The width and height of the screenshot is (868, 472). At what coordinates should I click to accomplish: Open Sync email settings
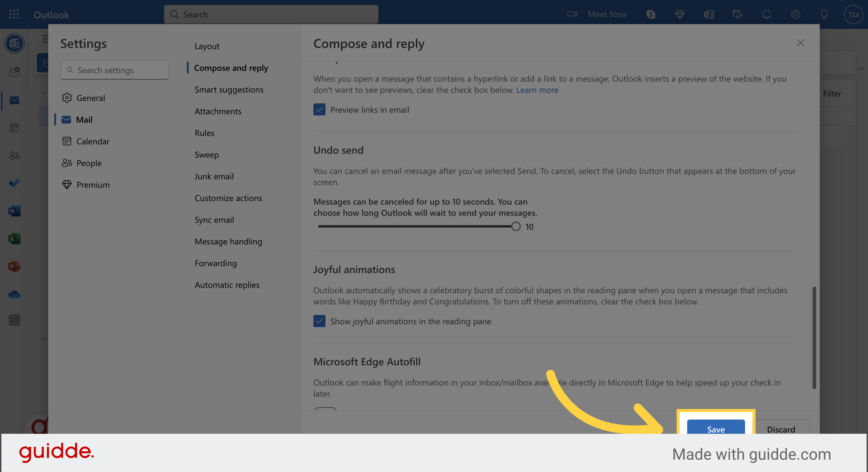tap(214, 220)
